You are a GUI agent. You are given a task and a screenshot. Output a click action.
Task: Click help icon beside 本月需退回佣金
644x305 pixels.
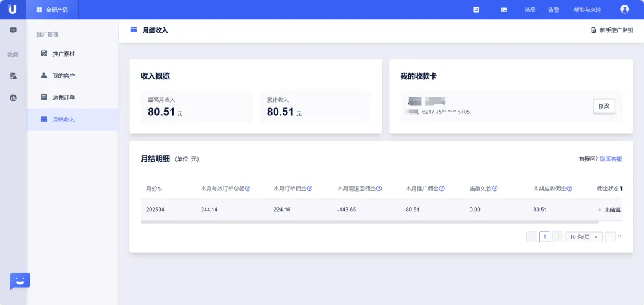click(x=379, y=189)
